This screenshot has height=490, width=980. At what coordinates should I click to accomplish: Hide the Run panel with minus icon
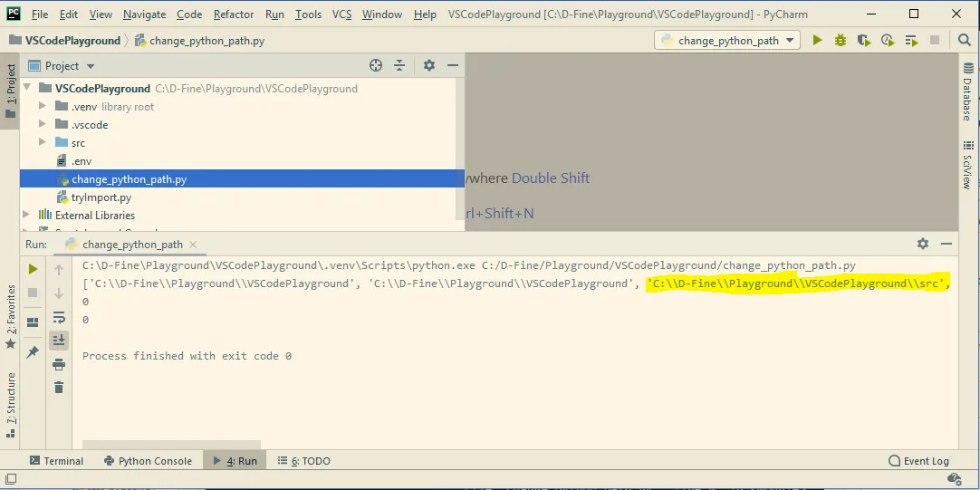946,244
